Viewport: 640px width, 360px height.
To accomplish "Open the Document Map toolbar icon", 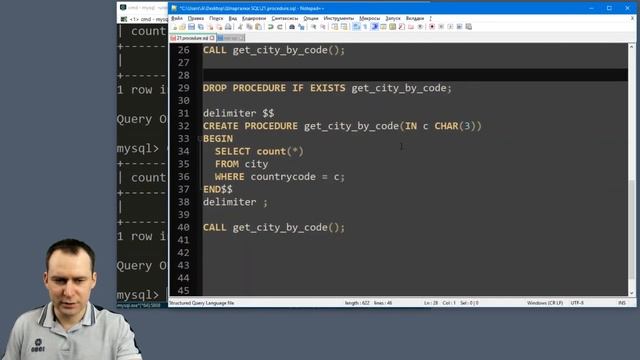I will pyautogui.click(x=392, y=27).
